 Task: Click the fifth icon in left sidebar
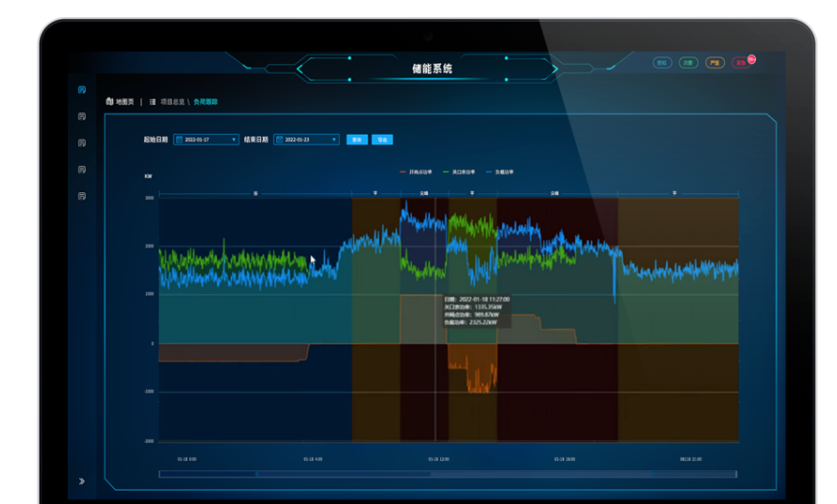pyautogui.click(x=82, y=196)
